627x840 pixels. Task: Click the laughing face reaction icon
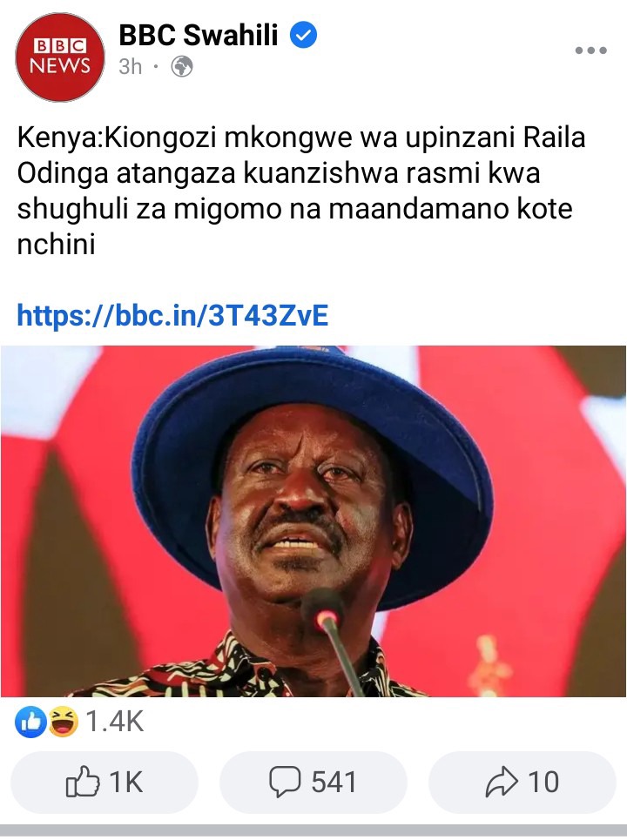(x=64, y=722)
